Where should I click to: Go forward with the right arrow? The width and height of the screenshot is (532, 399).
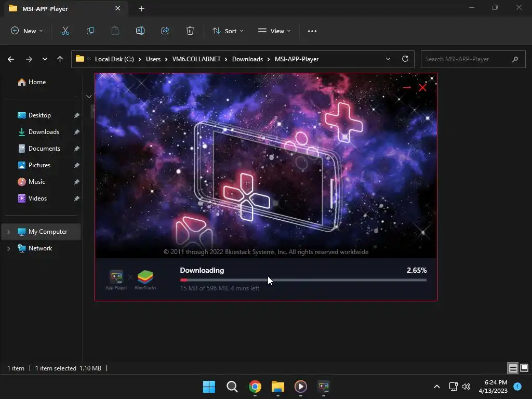coord(29,59)
